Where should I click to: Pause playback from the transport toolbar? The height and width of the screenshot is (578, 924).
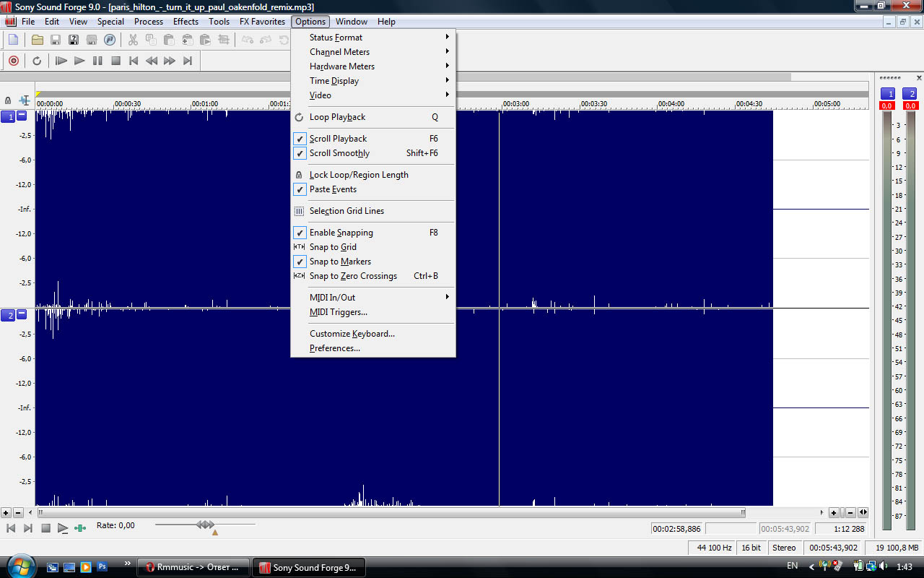(x=97, y=61)
